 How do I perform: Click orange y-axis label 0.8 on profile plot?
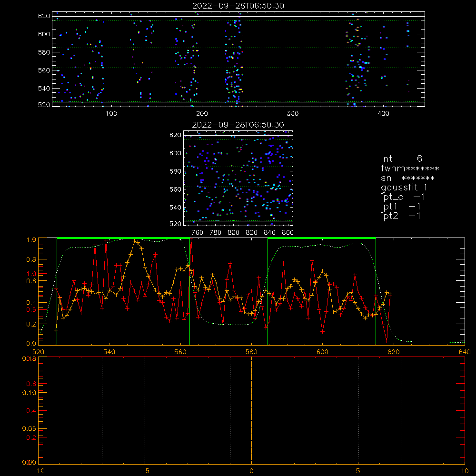(31, 259)
